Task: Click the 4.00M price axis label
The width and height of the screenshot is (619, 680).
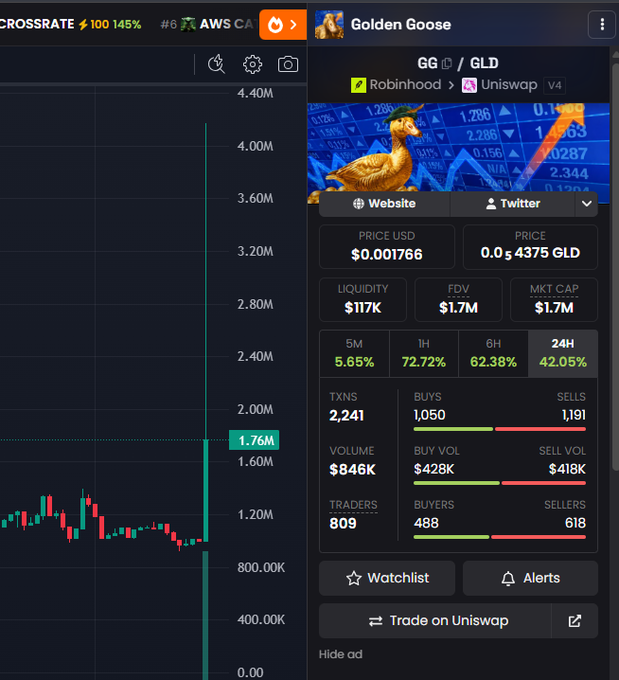Action: [x=255, y=146]
